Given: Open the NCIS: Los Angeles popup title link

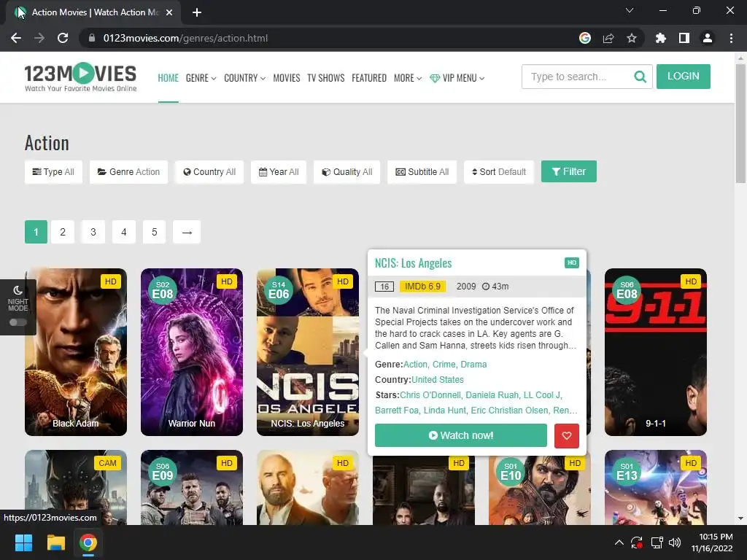Looking at the screenshot, I should click(413, 262).
